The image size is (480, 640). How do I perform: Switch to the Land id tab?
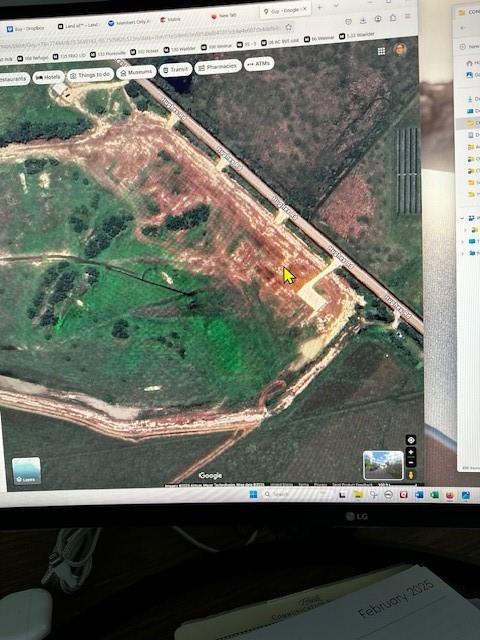[78, 26]
